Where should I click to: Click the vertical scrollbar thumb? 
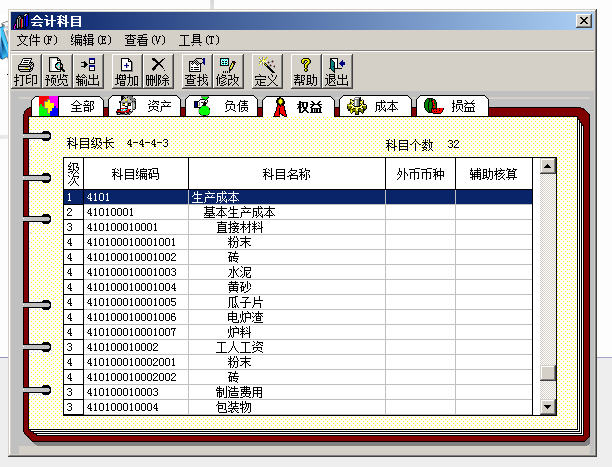pos(548,373)
